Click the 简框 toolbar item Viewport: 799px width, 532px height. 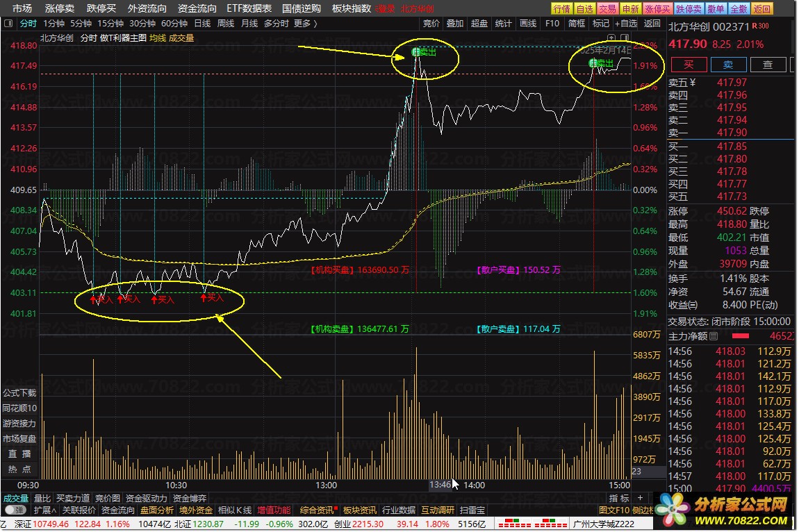576,24
